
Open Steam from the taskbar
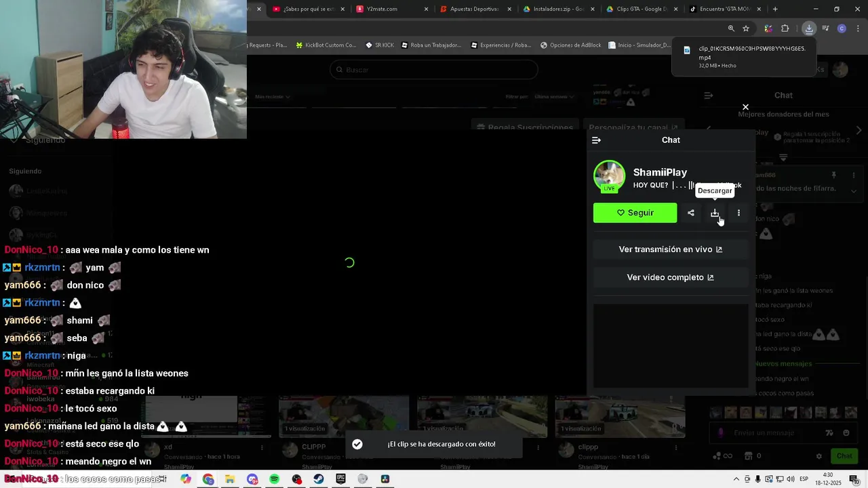click(318, 479)
